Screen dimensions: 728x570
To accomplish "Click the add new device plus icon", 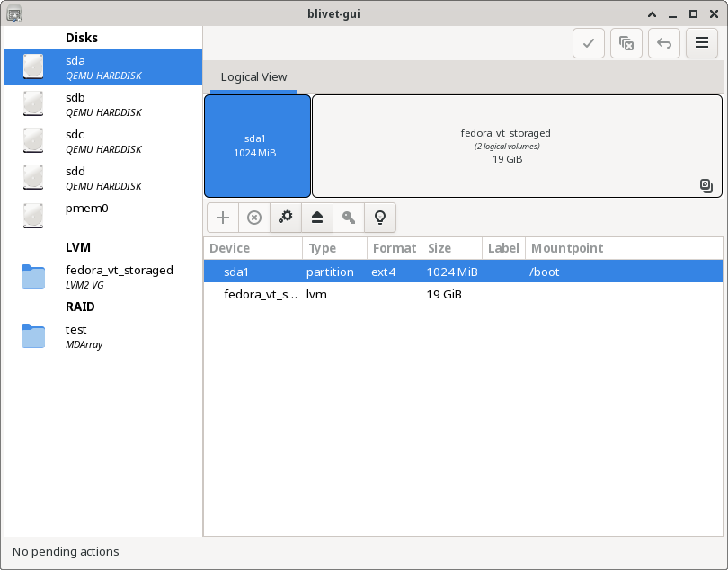I will (x=223, y=218).
